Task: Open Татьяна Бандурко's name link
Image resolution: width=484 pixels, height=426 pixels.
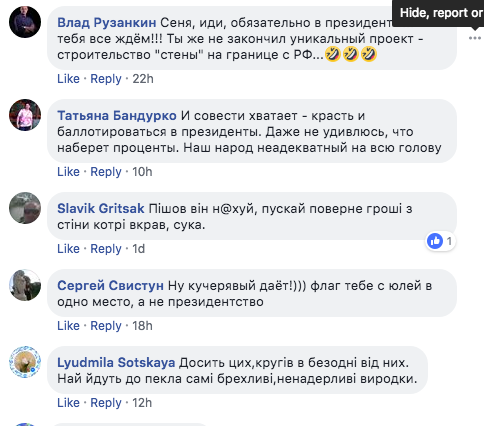Action: [117, 116]
